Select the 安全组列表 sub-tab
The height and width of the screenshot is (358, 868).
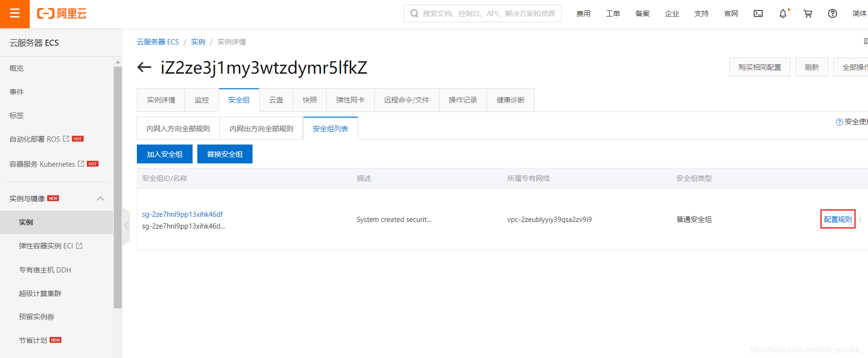(x=330, y=128)
